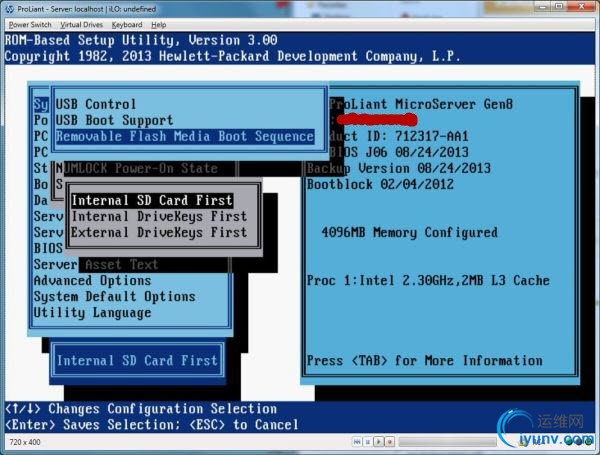Click 4096MB Memory Configured text
The width and height of the screenshot is (600, 455).
pyautogui.click(x=409, y=233)
